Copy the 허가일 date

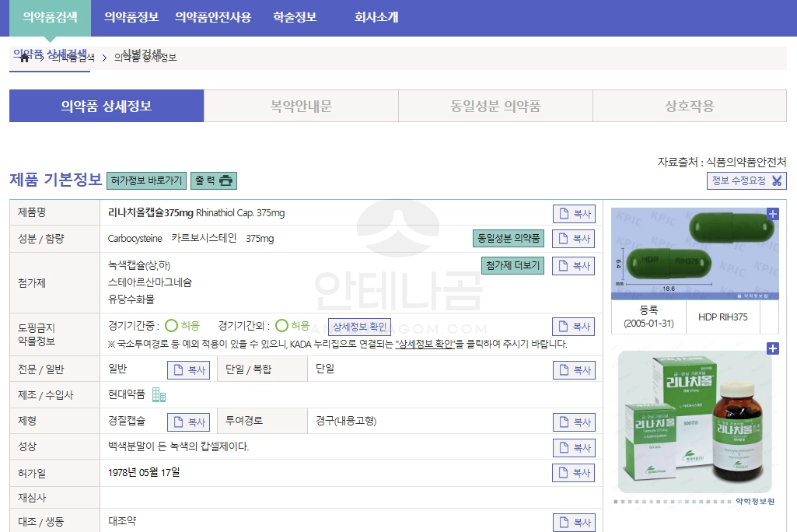pyautogui.click(x=573, y=472)
